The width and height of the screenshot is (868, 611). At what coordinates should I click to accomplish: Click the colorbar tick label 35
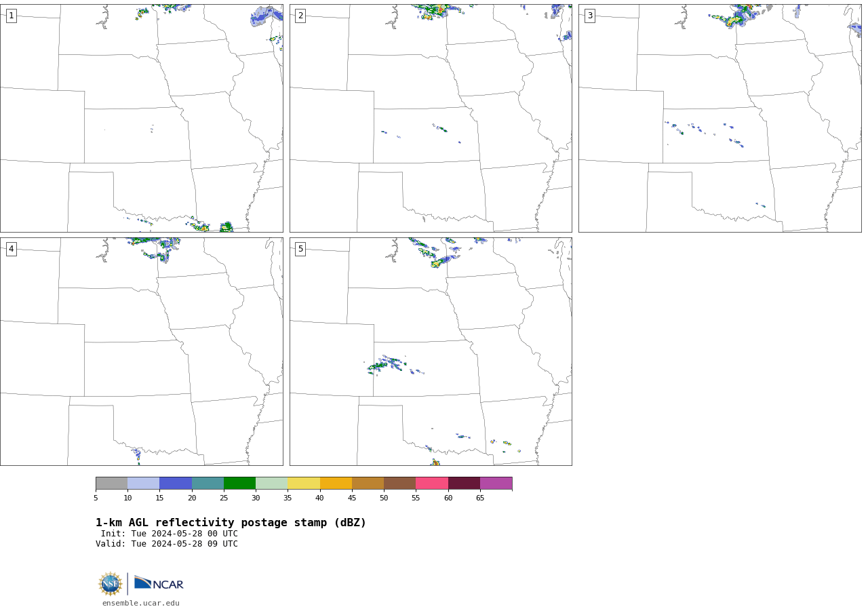288,498
